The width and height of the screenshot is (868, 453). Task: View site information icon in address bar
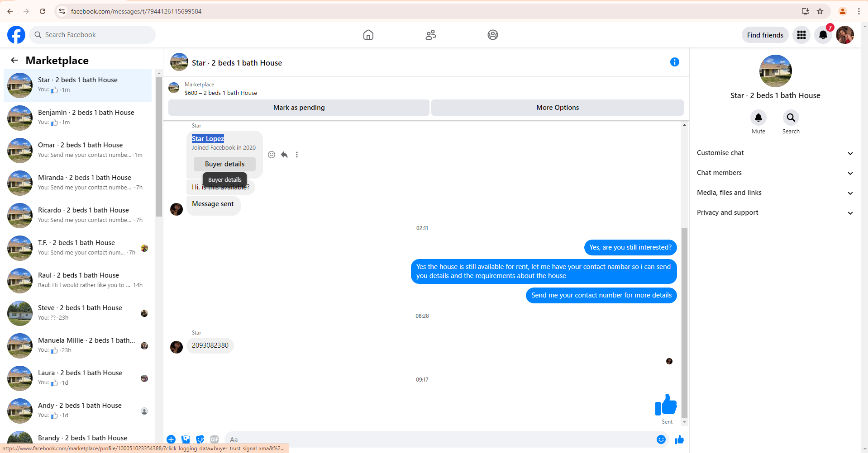[x=62, y=11]
